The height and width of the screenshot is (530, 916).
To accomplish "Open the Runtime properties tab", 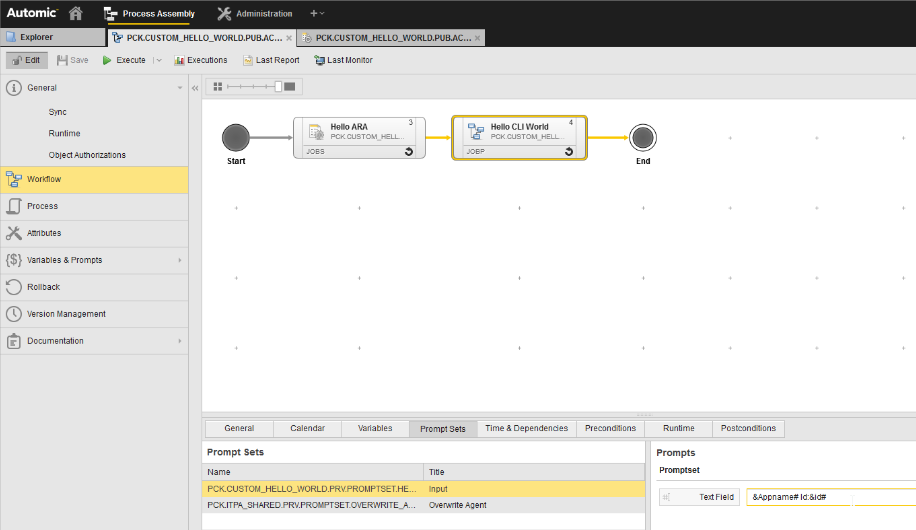I will tap(679, 428).
